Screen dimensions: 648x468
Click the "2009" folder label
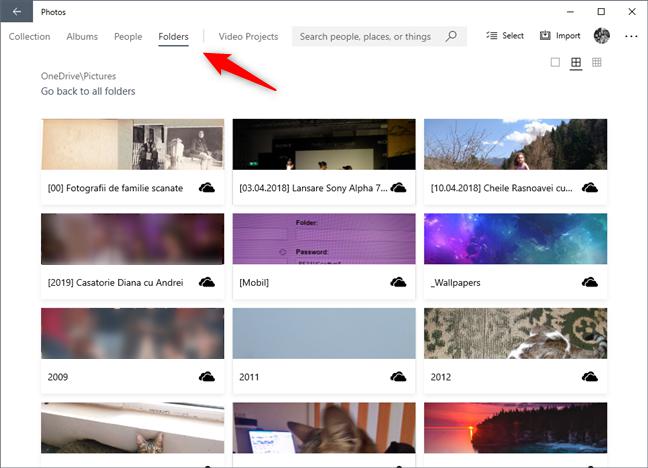click(57, 377)
